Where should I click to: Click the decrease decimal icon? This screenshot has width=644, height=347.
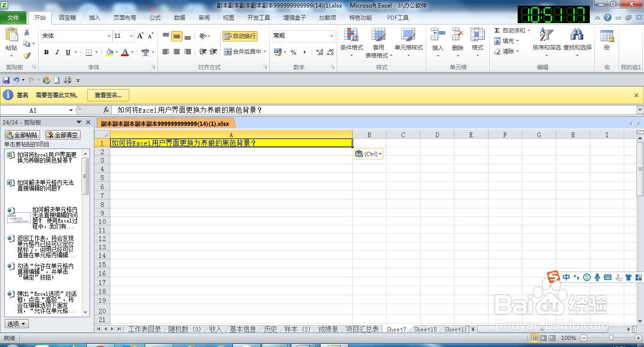click(330, 52)
